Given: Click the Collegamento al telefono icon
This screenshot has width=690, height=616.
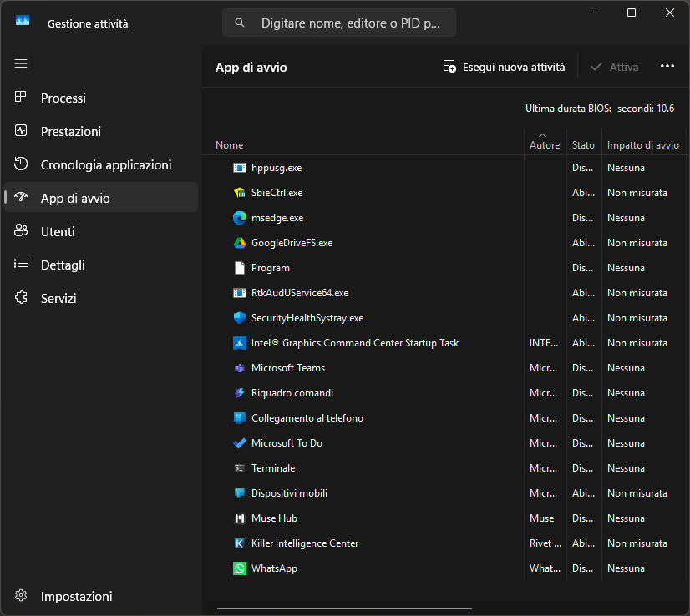Looking at the screenshot, I should point(240,418).
